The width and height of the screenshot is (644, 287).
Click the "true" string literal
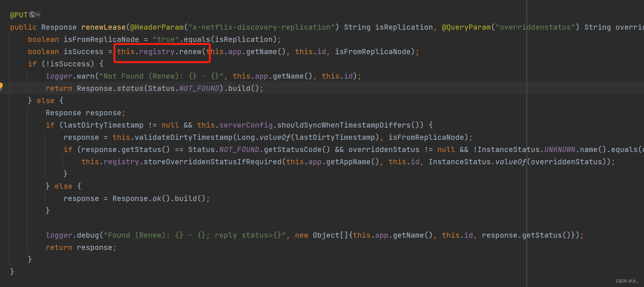[166, 39]
